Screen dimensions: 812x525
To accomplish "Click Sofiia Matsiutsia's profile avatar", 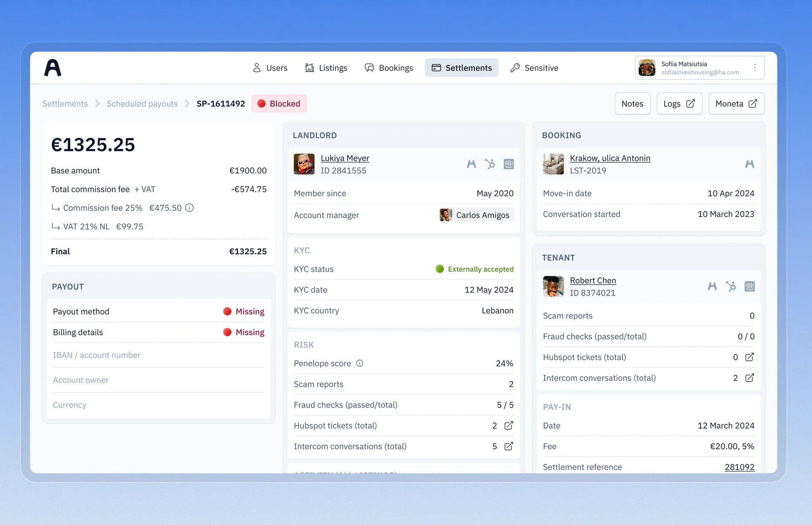I will tap(647, 68).
